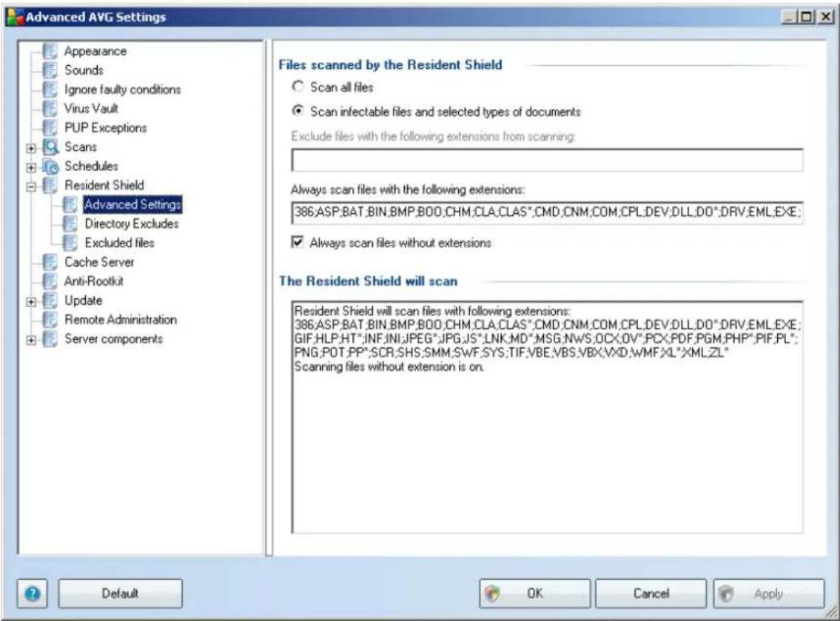Open Remote Administration settings
The width and height of the screenshot is (840, 621).
click(121, 320)
